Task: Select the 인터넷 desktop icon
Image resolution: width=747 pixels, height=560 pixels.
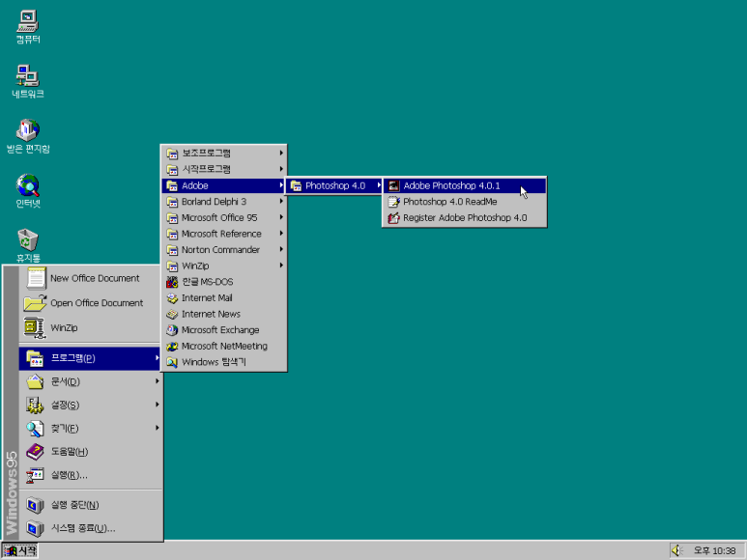Action: click(x=28, y=191)
